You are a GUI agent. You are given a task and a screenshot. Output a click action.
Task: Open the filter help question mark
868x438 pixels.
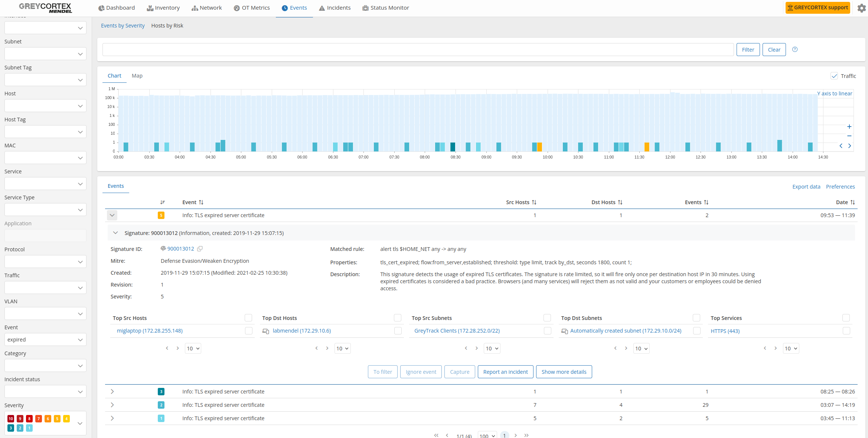pos(795,49)
